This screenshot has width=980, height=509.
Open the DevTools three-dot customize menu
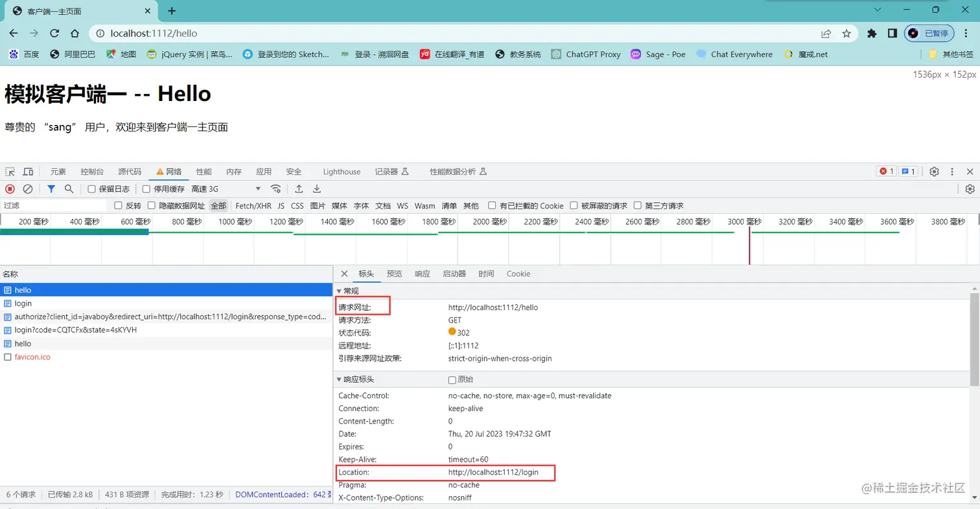click(952, 172)
